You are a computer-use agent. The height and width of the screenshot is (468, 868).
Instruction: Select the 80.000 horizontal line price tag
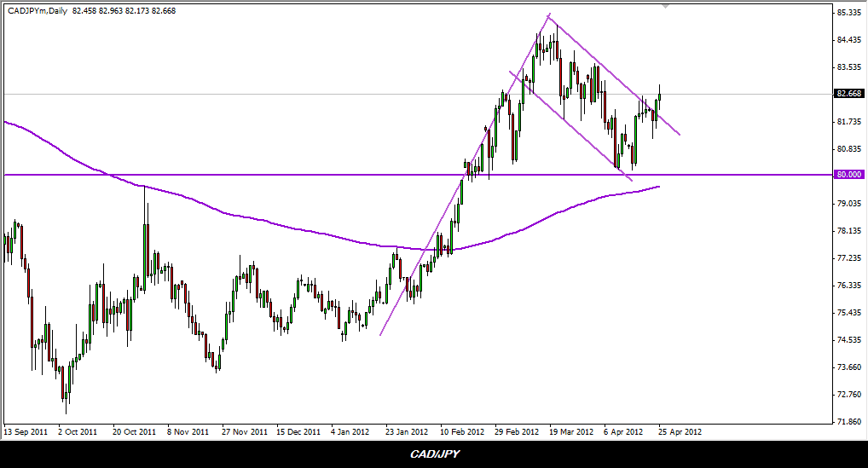(848, 175)
